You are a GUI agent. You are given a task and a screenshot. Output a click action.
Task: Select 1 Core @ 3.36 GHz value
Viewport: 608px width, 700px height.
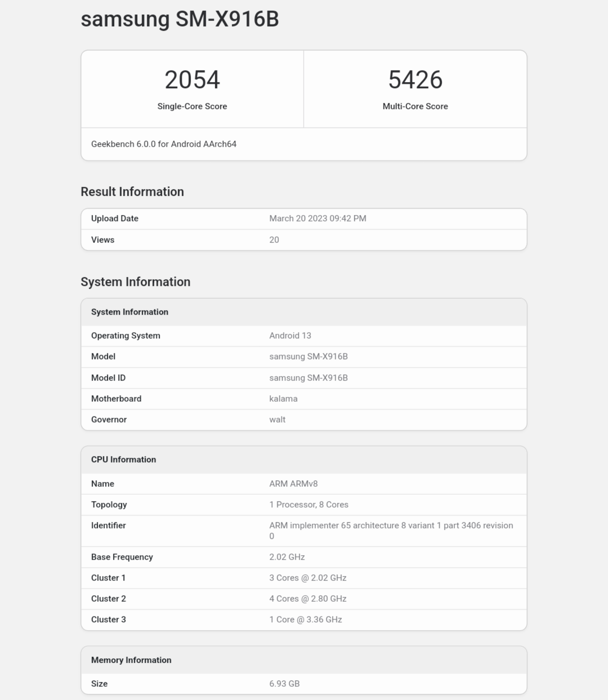(x=306, y=619)
